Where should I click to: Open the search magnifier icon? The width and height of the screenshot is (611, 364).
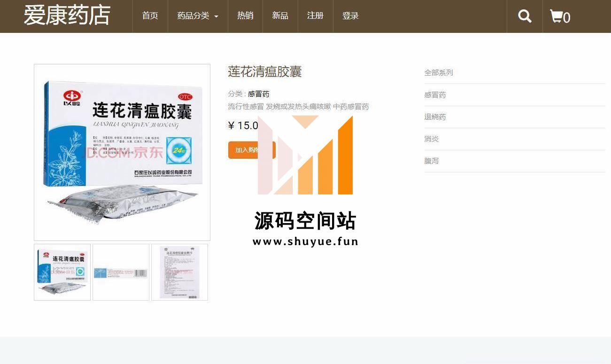click(x=525, y=16)
